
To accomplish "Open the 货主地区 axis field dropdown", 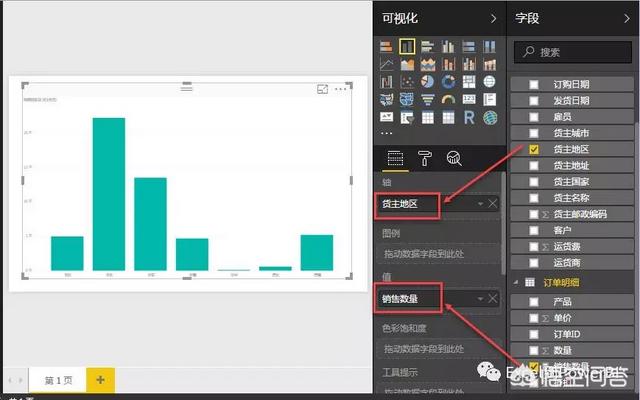I will click(x=480, y=203).
